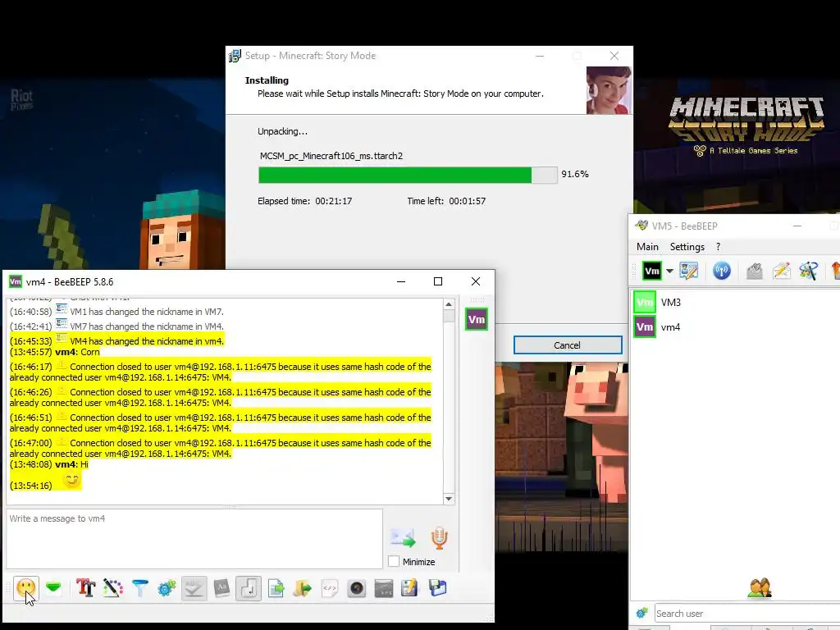This screenshot has width=840, height=630.
Task: Open the emoticons picker in vm4 chat
Action: [25, 589]
